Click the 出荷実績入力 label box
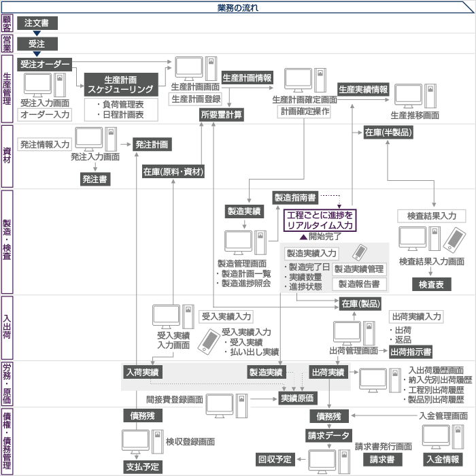Screen dimensions: 476x476 pyautogui.click(x=416, y=317)
